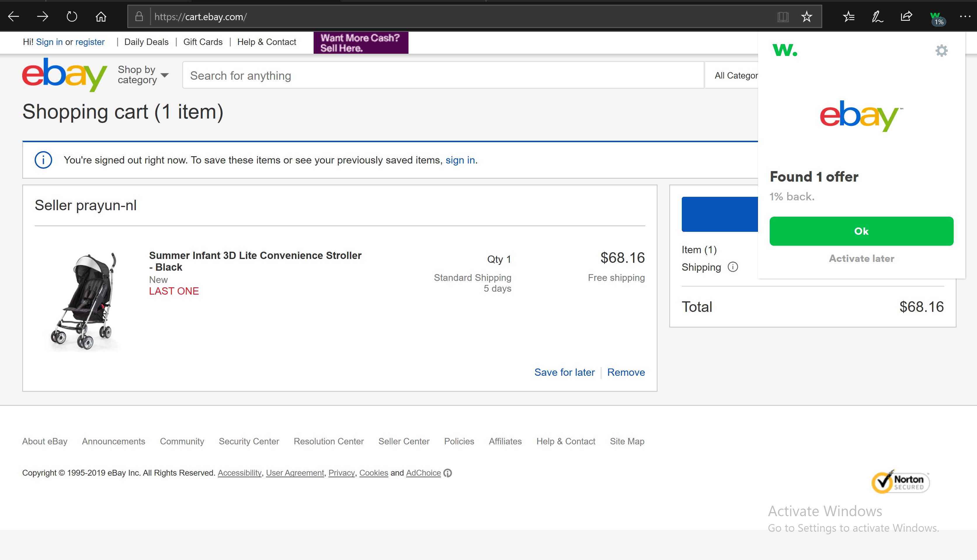Click Shipping info circle icon

click(x=733, y=267)
